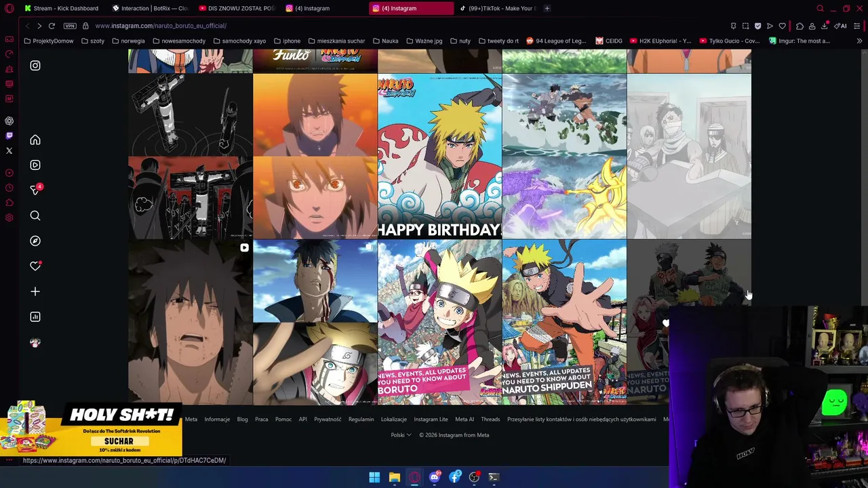Open the Naruto Shippuden news post thumbnail
The height and width of the screenshot is (488, 868).
click(564, 323)
